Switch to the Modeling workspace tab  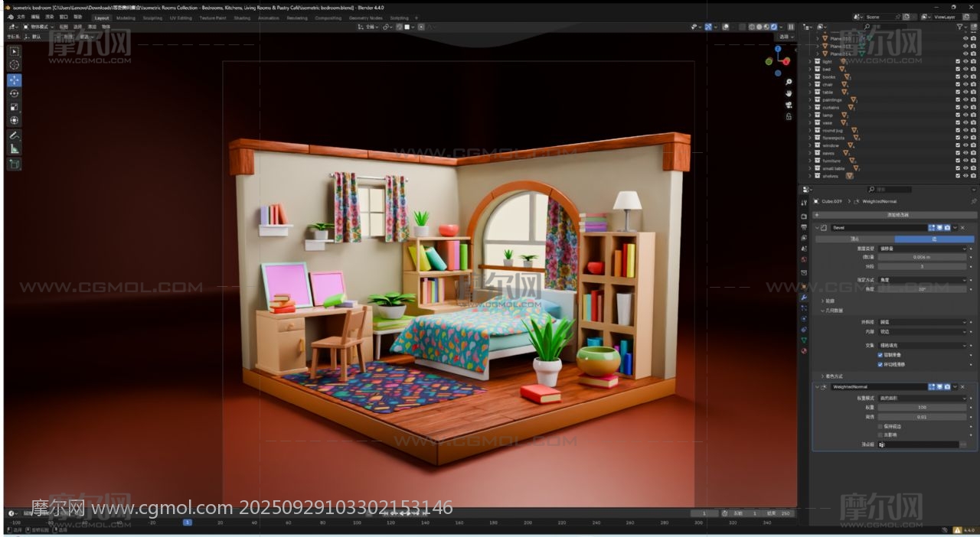click(x=126, y=18)
